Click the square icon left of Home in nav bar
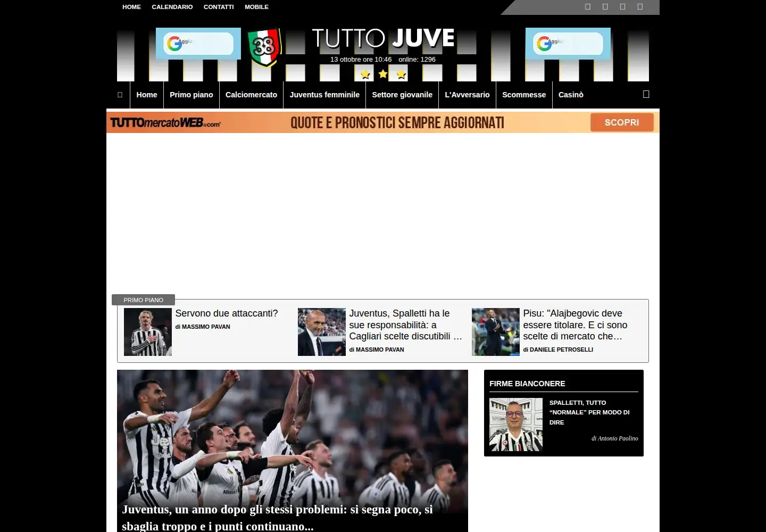The image size is (766, 532). tap(120, 95)
